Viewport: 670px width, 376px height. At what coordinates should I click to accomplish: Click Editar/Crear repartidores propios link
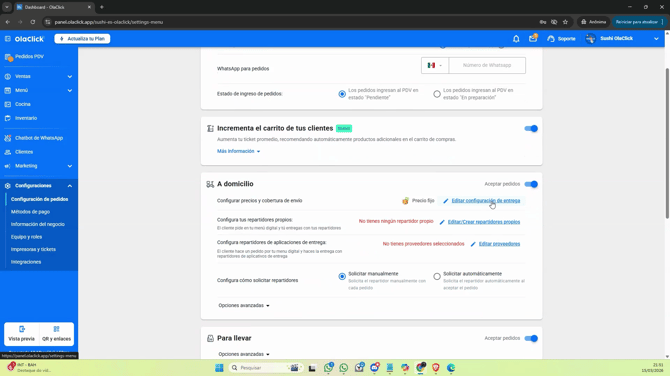click(x=484, y=222)
